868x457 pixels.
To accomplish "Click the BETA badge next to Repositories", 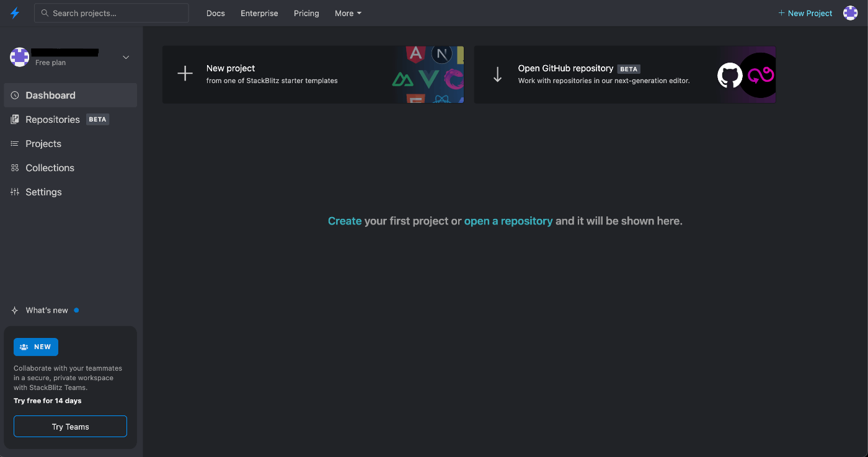I will coord(98,119).
